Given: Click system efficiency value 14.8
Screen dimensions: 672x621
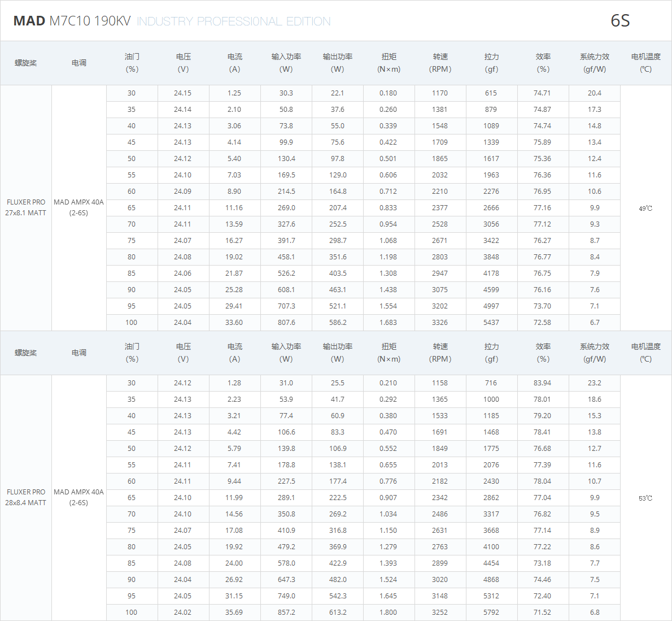Looking at the screenshot, I should 595,126.
